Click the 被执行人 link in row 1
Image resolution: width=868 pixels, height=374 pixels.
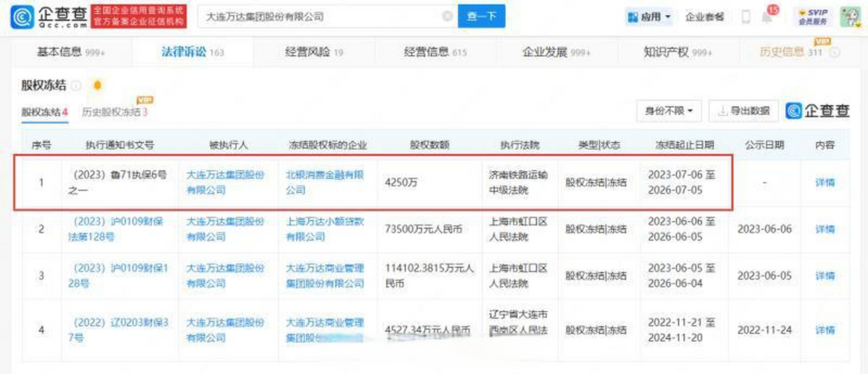coord(225,182)
